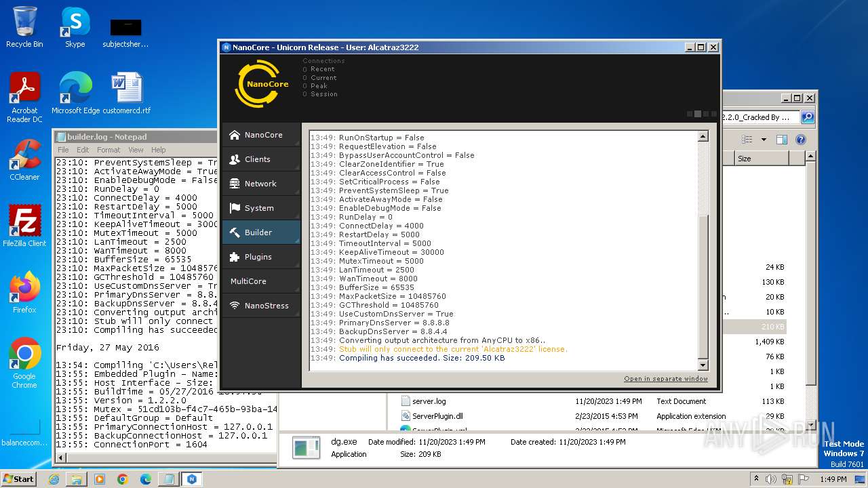868x488 pixels.
Task: Open subjectsher desktop file icon
Action: [125, 33]
